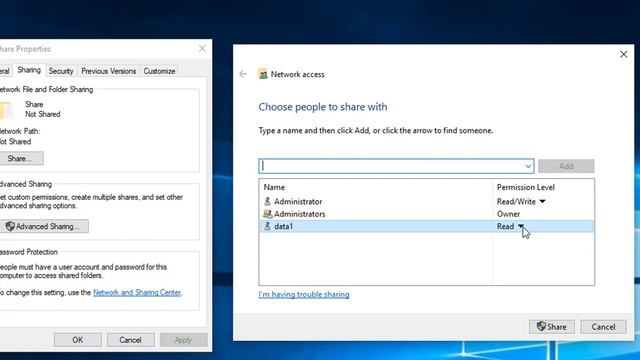Click the Share folder icon in Properties
640x360 pixels.
(x=6, y=110)
